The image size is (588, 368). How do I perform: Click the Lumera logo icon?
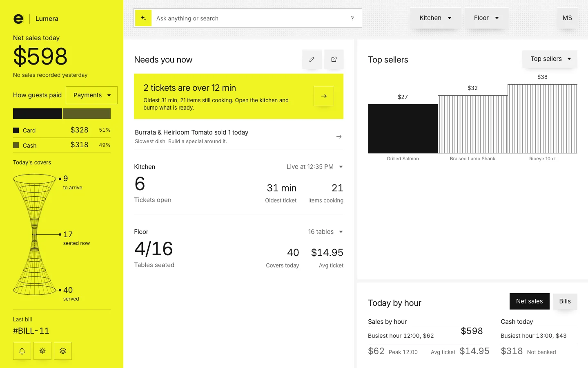click(x=18, y=19)
